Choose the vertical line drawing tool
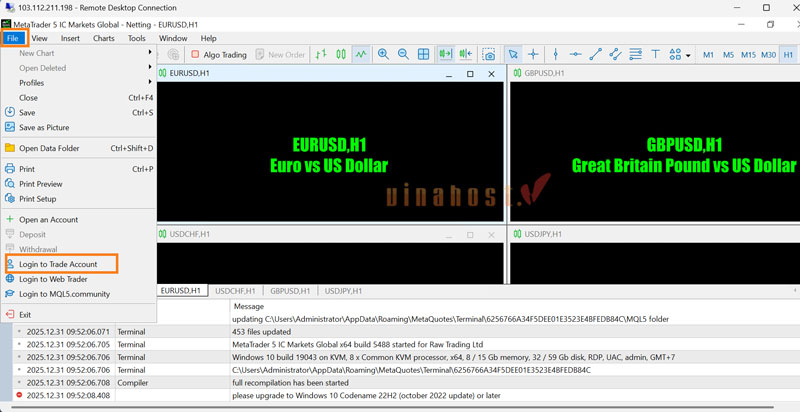 [x=554, y=55]
